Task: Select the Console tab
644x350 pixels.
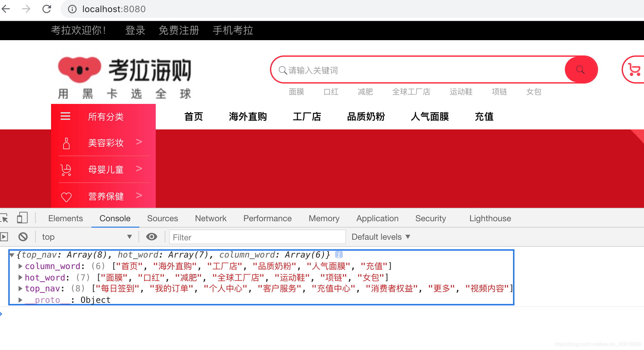Action: coord(115,218)
